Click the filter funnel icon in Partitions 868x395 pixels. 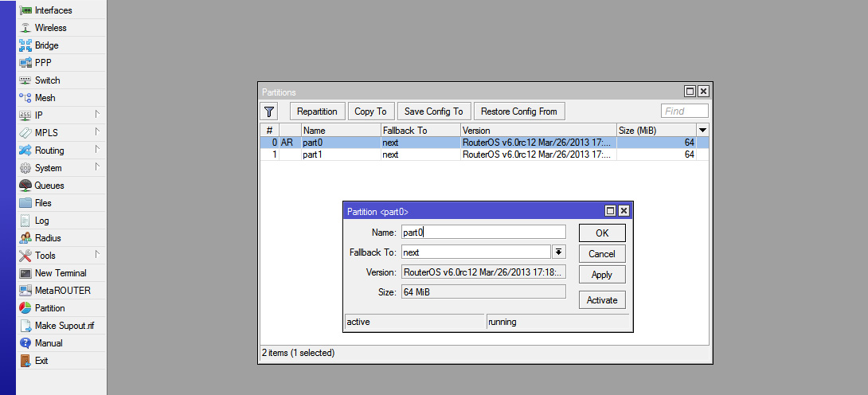click(x=269, y=111)
